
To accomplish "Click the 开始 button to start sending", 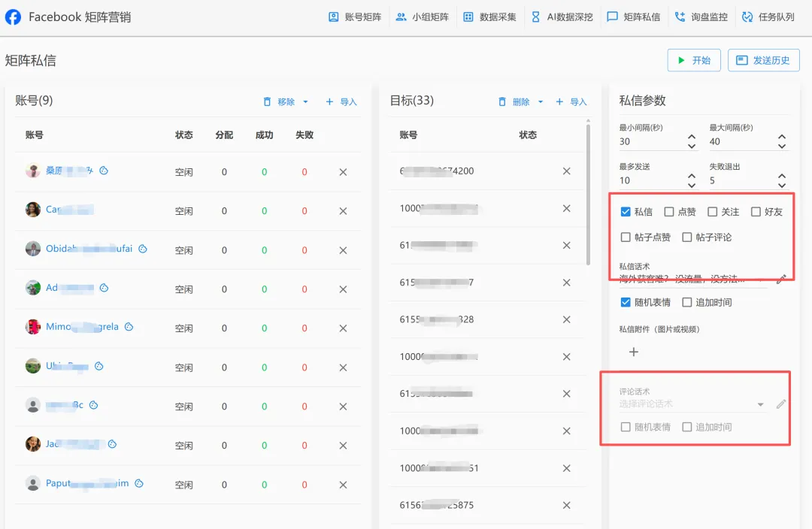I will [693, 60].
